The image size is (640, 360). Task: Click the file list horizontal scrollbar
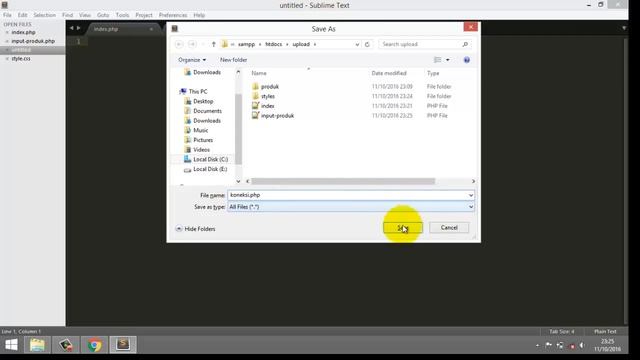343,181
